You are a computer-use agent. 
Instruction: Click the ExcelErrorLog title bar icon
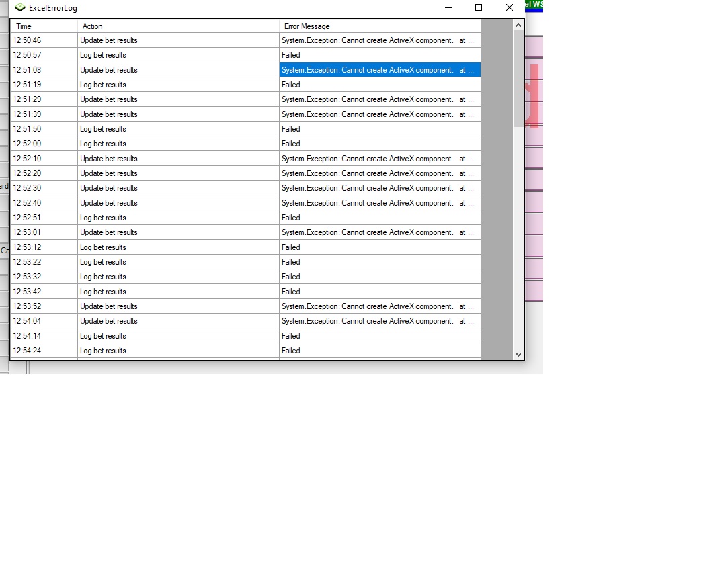click(x=20, y=8)
